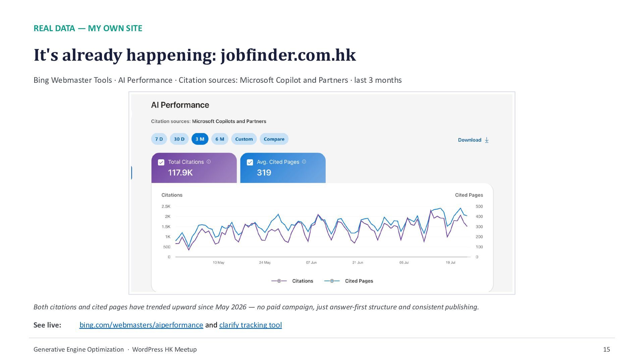Click the blue Cited Pages legend marker
This screenshot has height=362, width=644.
(332, 281)
